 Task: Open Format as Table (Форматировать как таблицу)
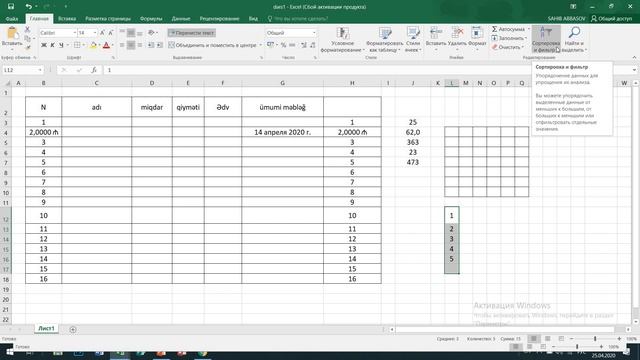point(384,40)
